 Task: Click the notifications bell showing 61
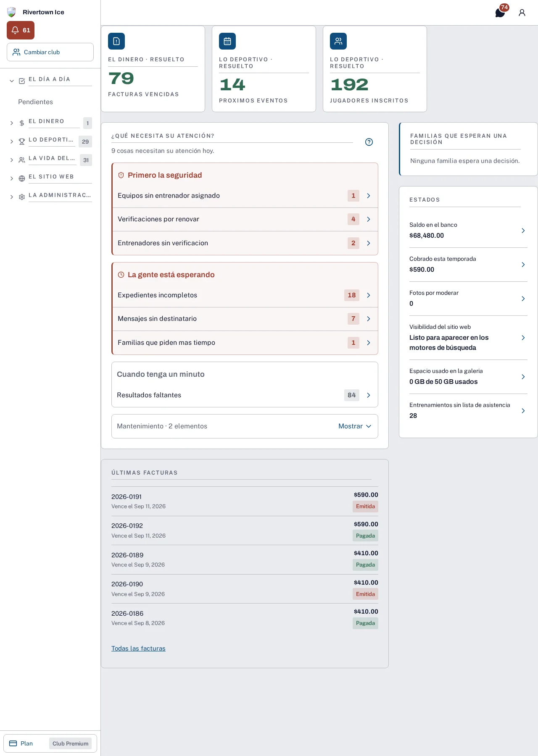pyautogui.click(x=21, y=30)
